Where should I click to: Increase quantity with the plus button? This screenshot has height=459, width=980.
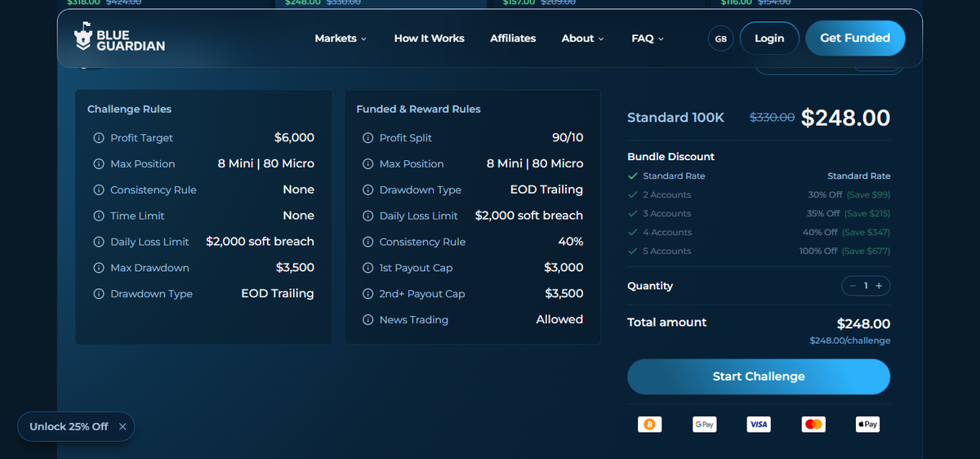click(879, 286)
